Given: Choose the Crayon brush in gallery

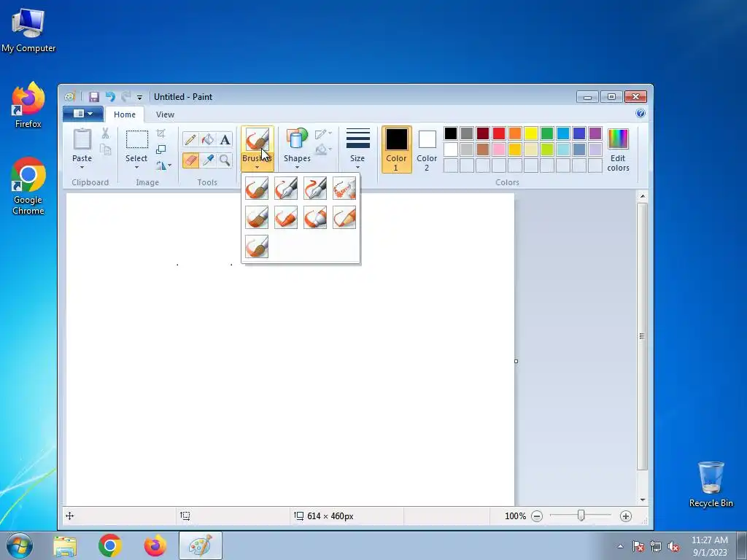Looking at the screenshot, I should click(286, 217).
